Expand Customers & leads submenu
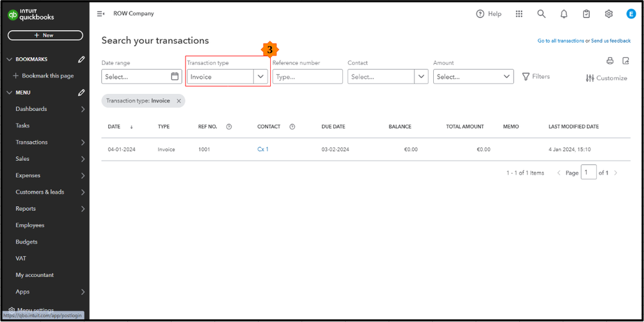The image size is (644, 322). click(83, 192)
